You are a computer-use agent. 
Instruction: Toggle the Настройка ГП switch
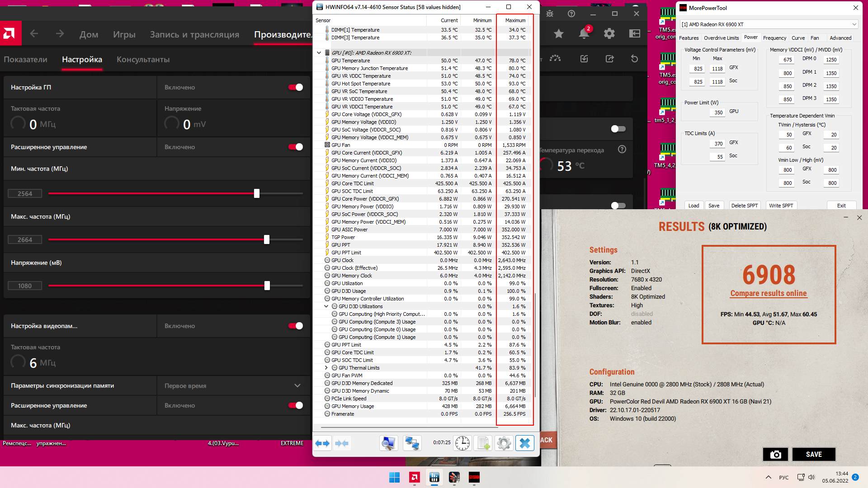[x=296, y=87]
